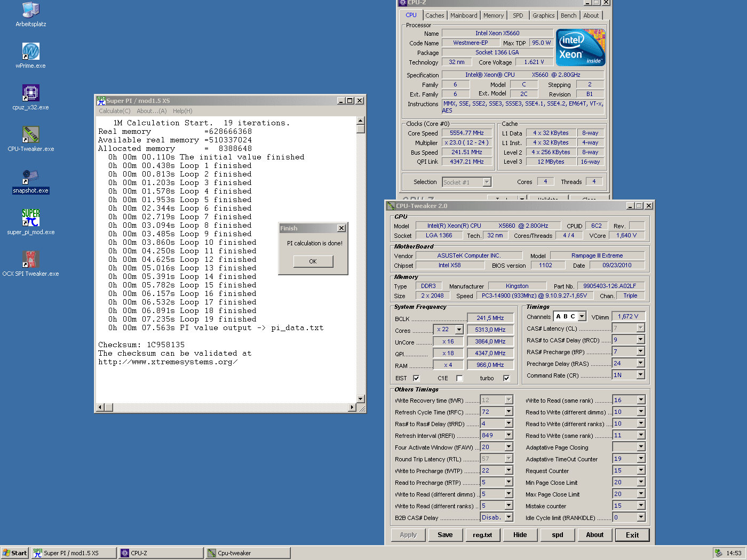
Task: Close the Finish dialog with its X button
Action: [341, 228]
